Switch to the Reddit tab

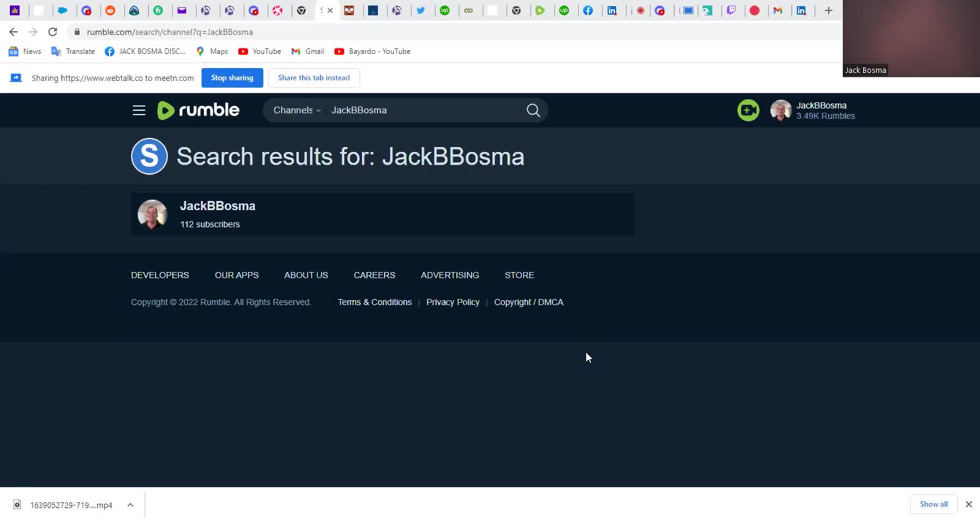coord(110,10)
